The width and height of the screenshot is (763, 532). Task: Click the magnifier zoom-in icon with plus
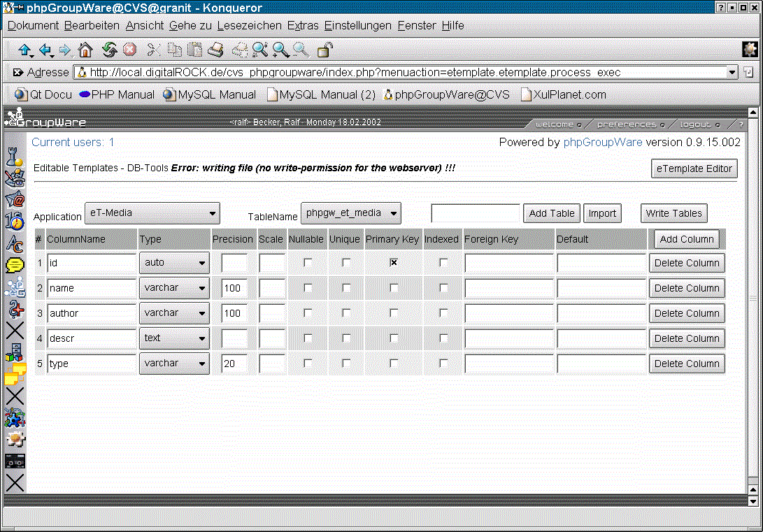280,50
